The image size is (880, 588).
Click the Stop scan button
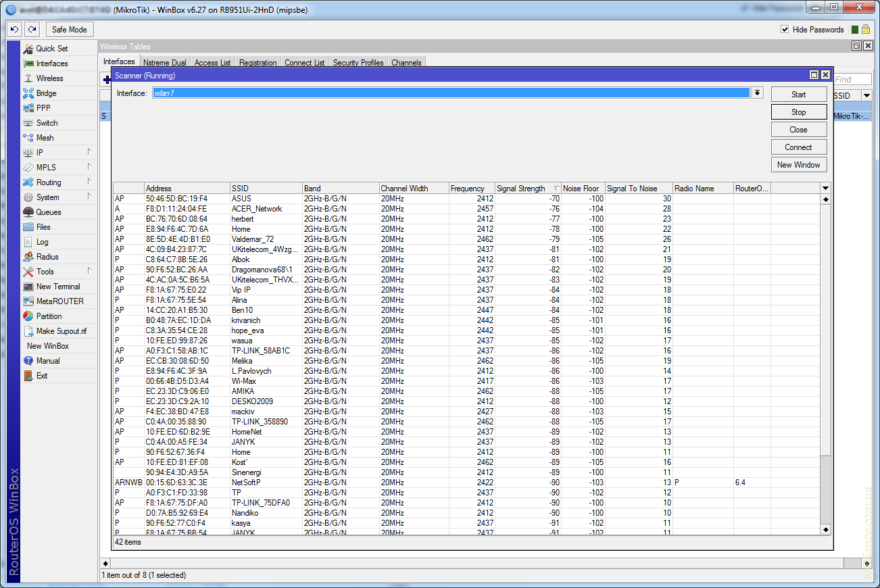point(799,112)
